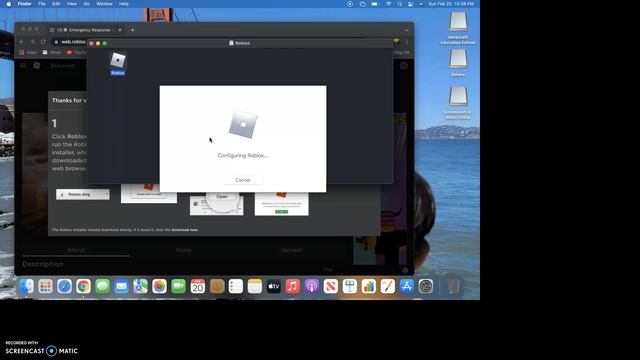Open Reminders from the Dock
This screenshot has width=640, height=360.
pos(236,287)
